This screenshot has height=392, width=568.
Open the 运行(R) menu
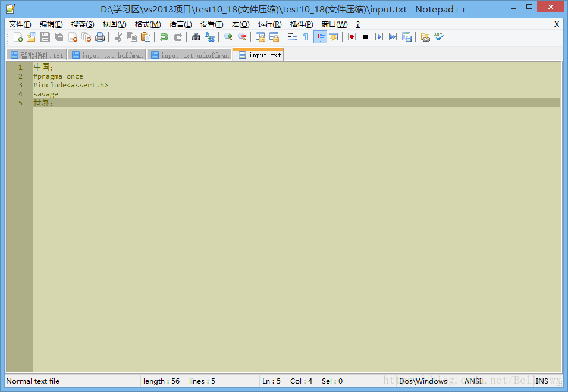tap(269, 24)
